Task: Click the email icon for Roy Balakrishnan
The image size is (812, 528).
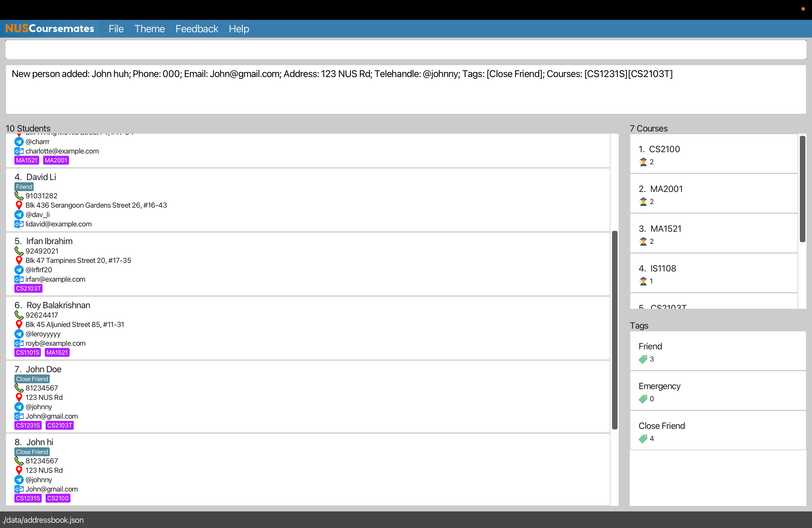Action: [19, 343]
